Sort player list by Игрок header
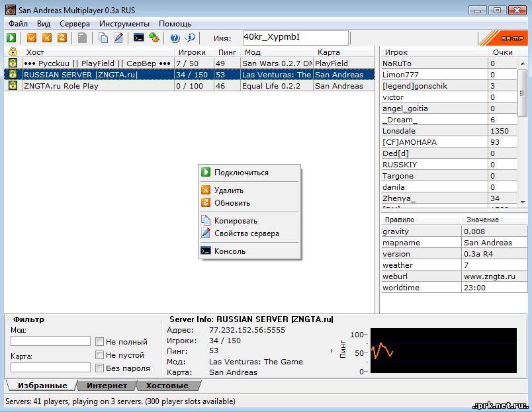 point(435,52)
